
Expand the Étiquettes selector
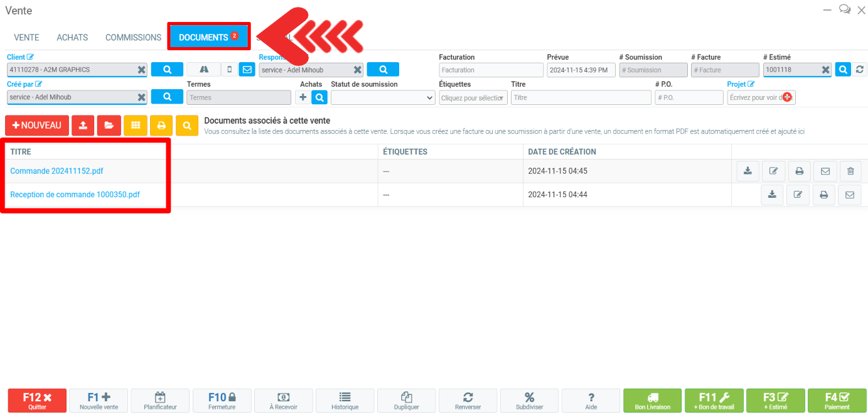pyautogui.click(x=473, y=97)
